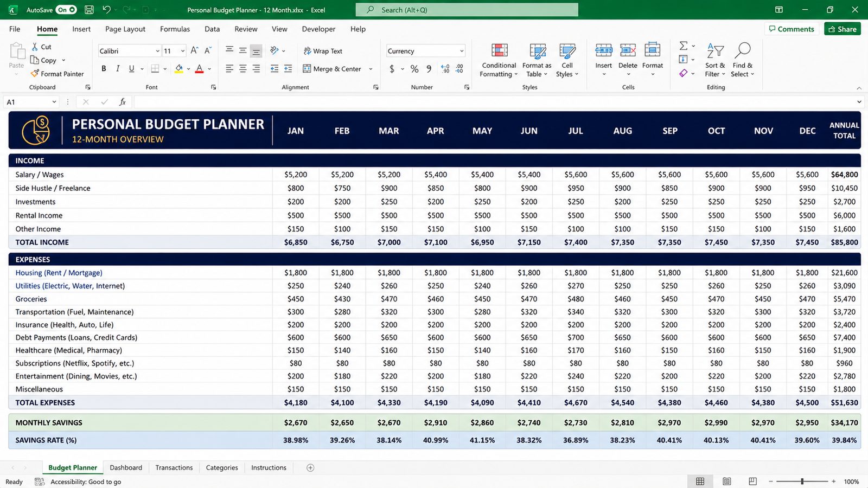The width and height of the screenshot is (868, 488).
Task: Add a new sheet with plus icon
Action: point(310,468)
